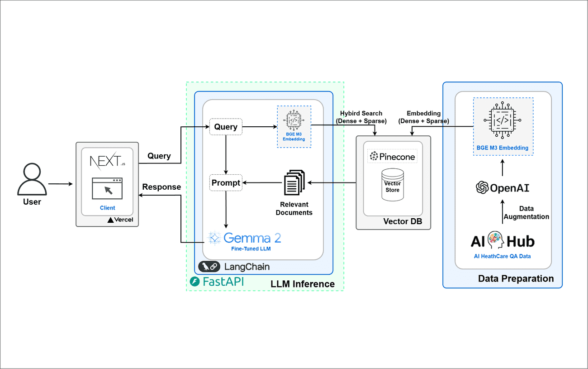Screen dimensions: 588x369
Task: Click the 'Fine-Tuned LLM' caption
Action: [251, 249]
